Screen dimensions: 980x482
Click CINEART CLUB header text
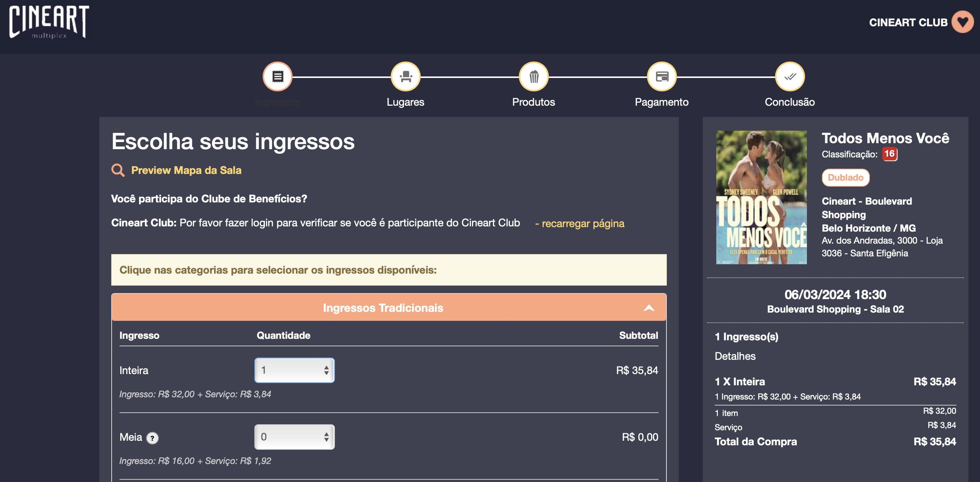tap(908, 22)
